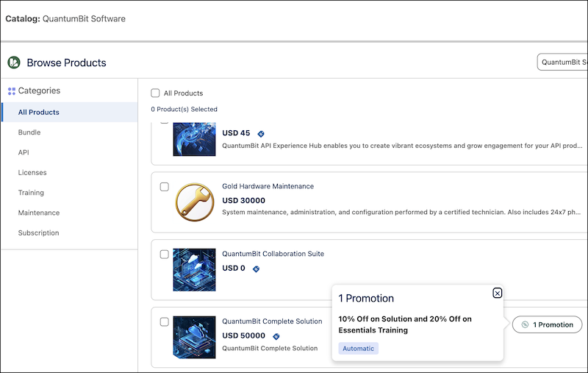Viewport: 588px width, 373px height.
Task: Open the Gold Hardware Maintenance wrench image
Action: coord(195,202)
